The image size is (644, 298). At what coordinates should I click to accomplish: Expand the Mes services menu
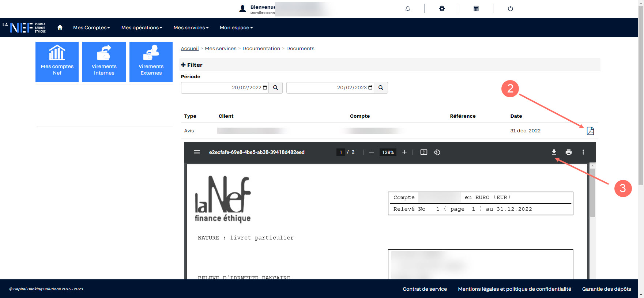click(191, 27)
